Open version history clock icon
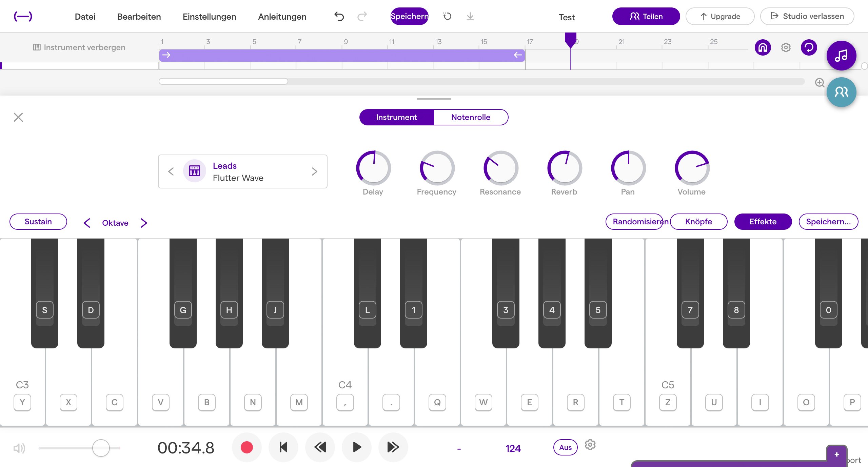Viewport: 868px width, 467px height. point(447,16)
